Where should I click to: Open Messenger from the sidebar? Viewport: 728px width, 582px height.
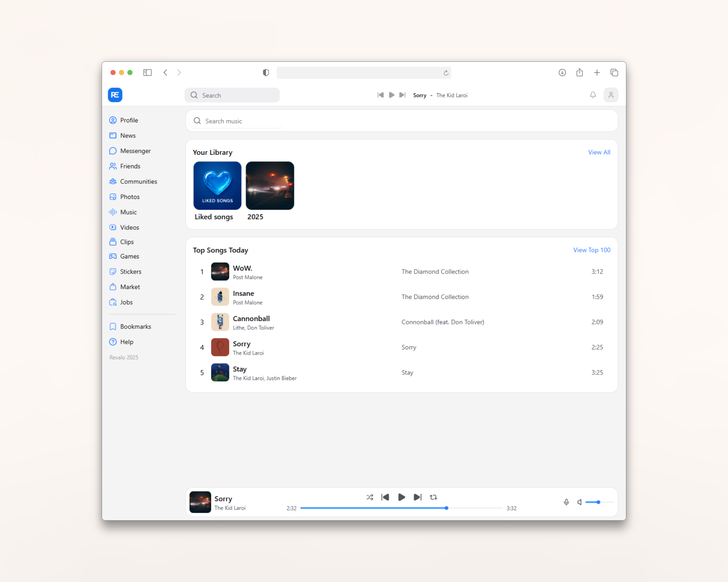point(135,150)
